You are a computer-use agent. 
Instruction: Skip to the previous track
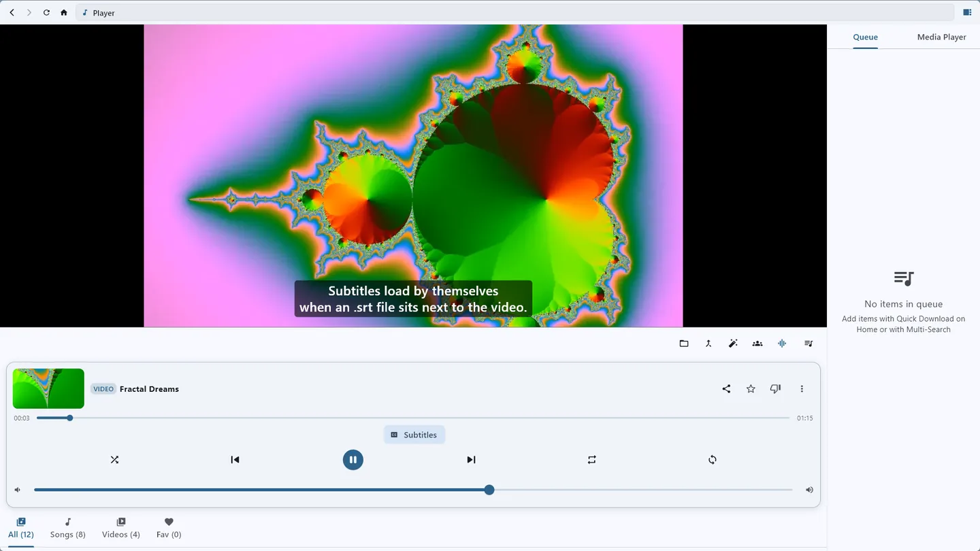pyautogui.click(x=235, y=460)
